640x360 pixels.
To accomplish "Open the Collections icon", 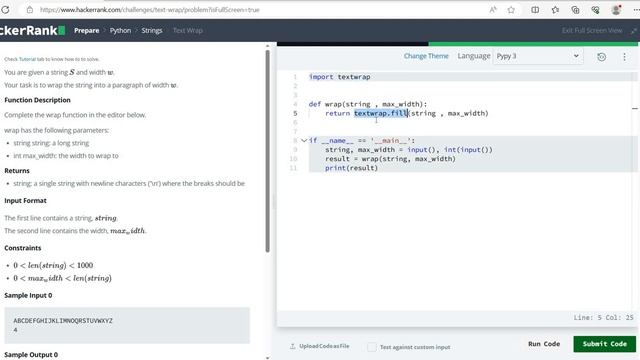I will 575,10.
